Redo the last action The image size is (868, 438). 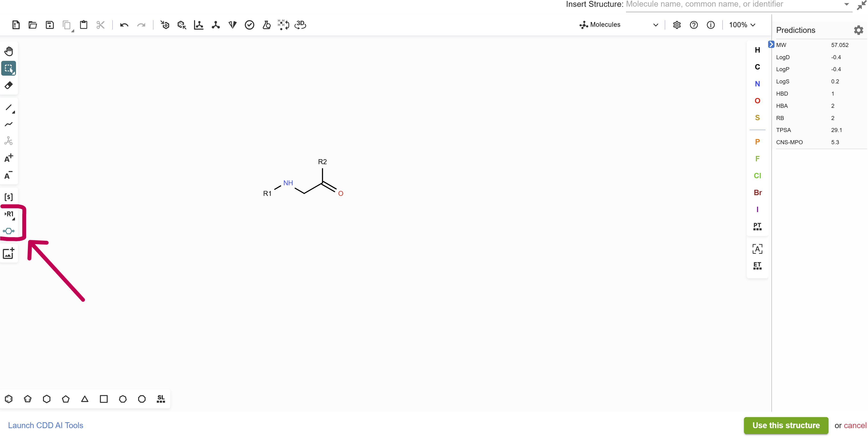coord(141,25)
